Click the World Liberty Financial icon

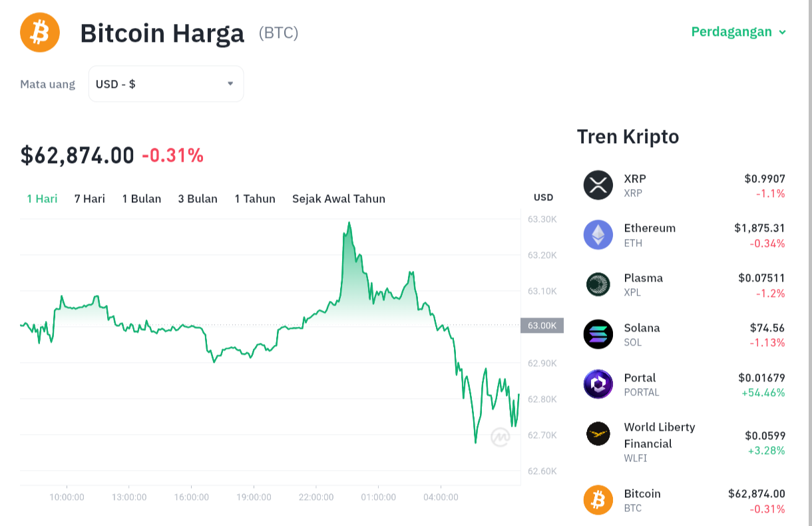coord(598,433)
